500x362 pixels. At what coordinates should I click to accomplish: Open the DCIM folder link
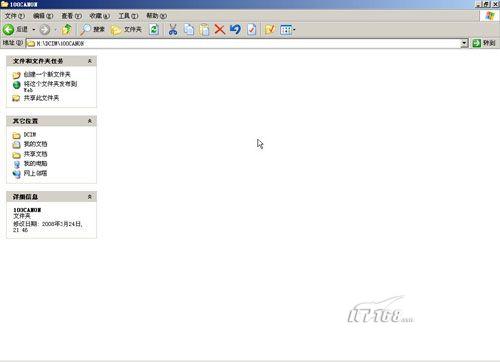pyautogui.click(x=30, y=135)
